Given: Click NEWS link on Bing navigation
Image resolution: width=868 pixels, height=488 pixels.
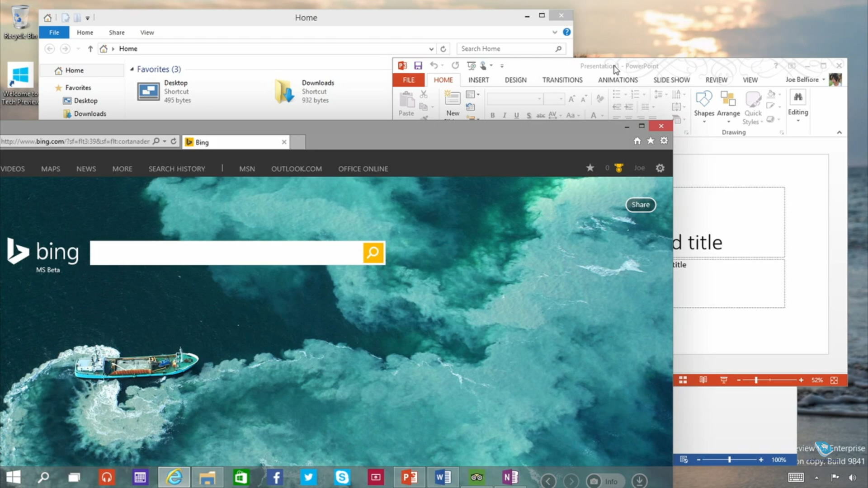Looking at the screenshot, I should tap(86, 169).
